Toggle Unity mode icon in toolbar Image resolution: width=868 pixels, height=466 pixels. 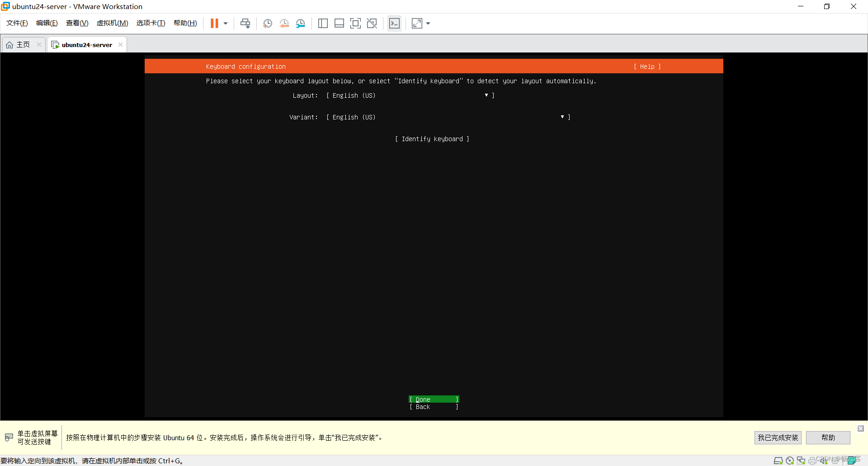click(x=372, y=24)
